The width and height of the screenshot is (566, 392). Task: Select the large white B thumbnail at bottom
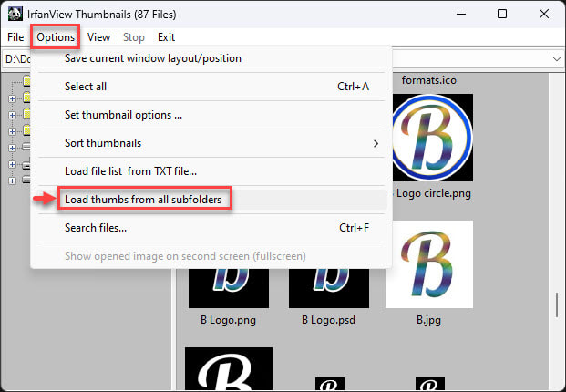229,369
